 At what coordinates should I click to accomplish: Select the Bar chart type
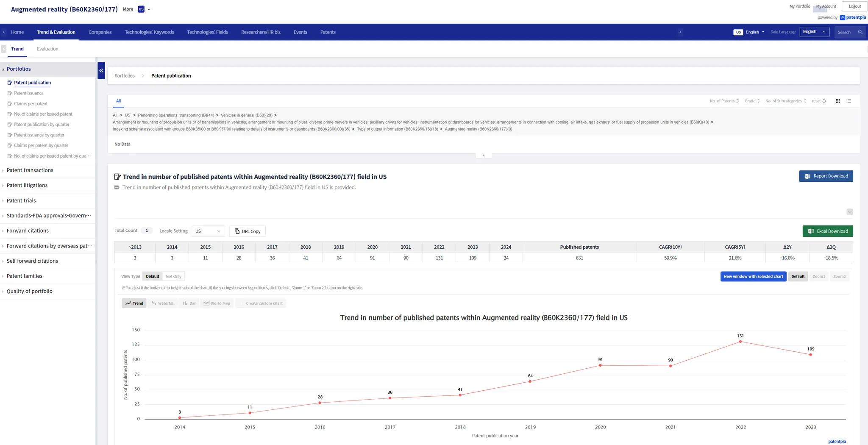tap(189, 303)
